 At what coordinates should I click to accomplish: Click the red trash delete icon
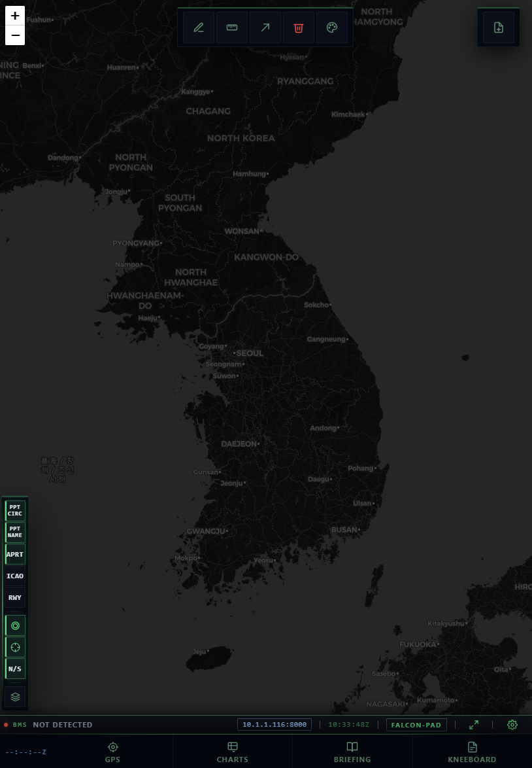click(299, 27)
